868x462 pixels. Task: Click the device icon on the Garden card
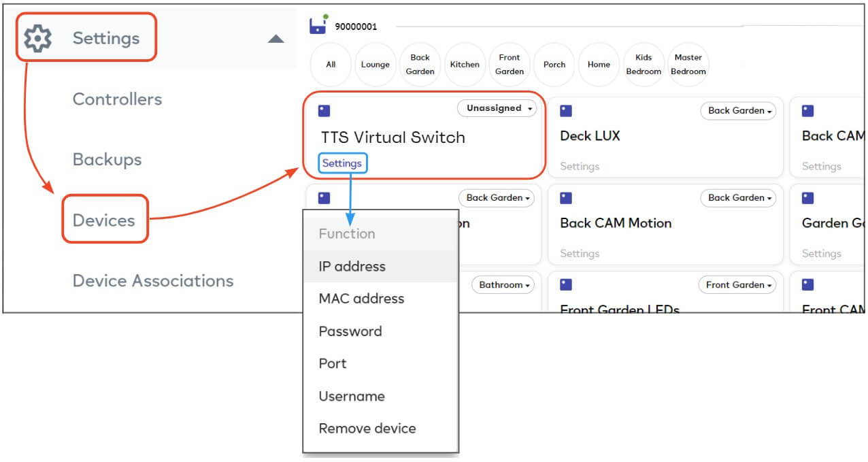(807, 197)
